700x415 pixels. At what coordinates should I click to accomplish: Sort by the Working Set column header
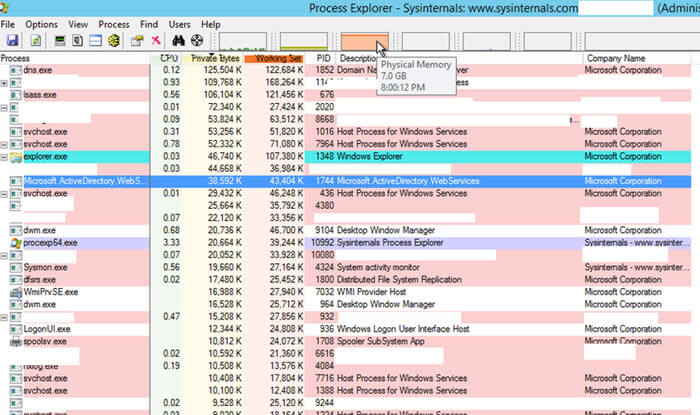coord(276,58)
